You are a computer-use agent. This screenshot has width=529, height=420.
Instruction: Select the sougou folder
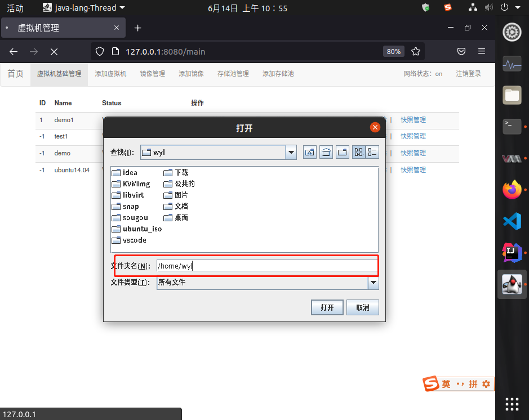pos(130,218)
